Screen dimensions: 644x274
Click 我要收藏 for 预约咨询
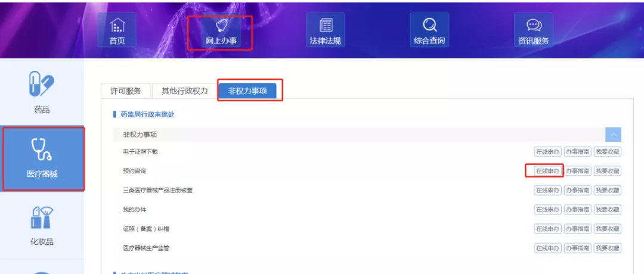pos(608,171)
